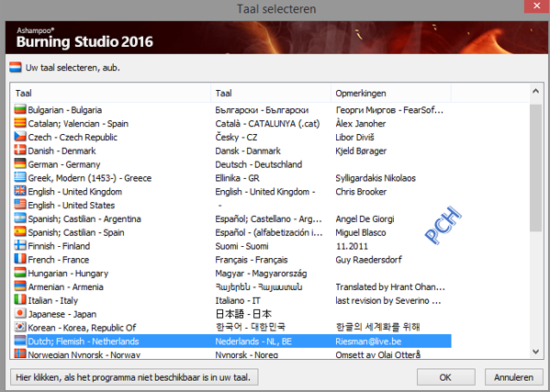Click 'Deutsch - Deutschland' native name
Image resolution: width=550 pixels, height=392 pixels.
(259, 164)
